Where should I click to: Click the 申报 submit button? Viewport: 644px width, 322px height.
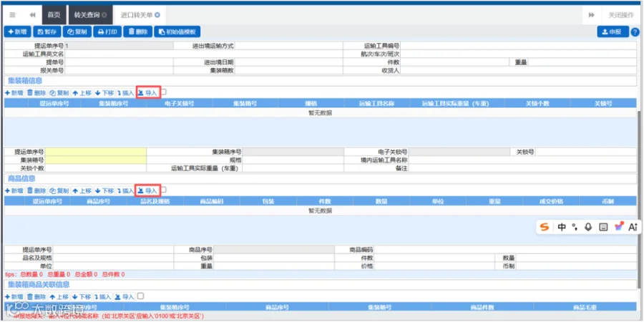point(613,31)
